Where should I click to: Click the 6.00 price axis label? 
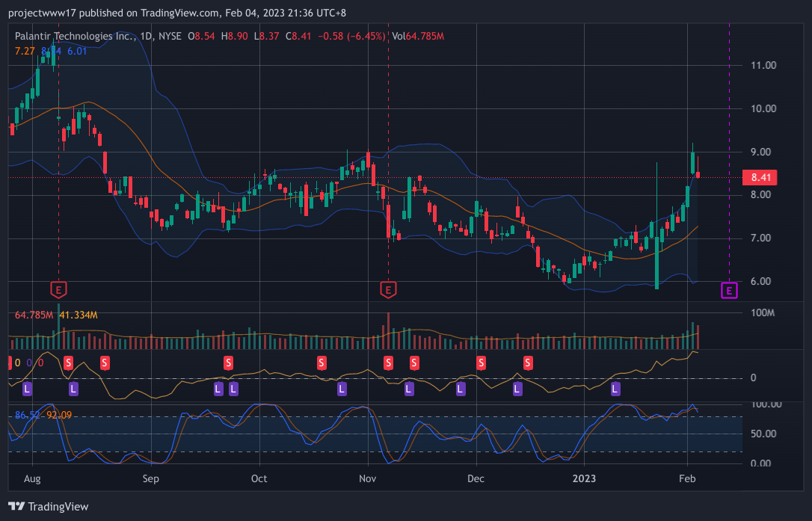(x=760, y=281)
